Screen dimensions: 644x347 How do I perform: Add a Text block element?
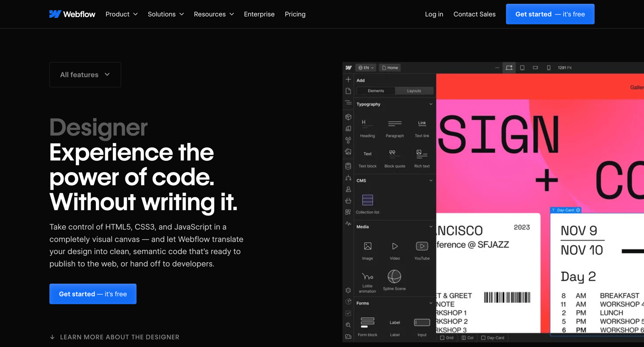coord(367,159)
